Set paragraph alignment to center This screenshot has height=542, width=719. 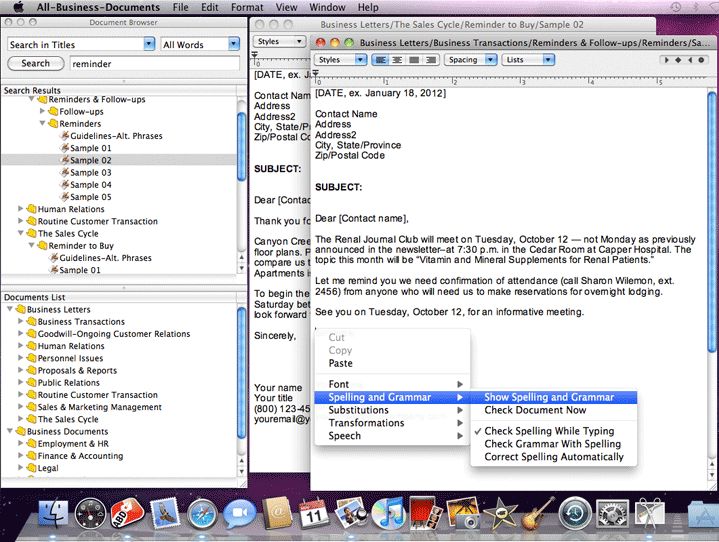point(397,60)
